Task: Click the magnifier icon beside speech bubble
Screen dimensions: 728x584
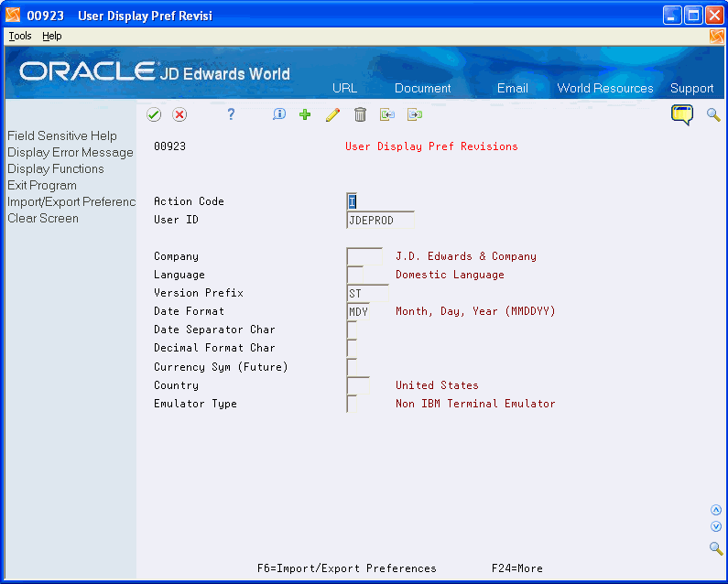Action: 713,114
